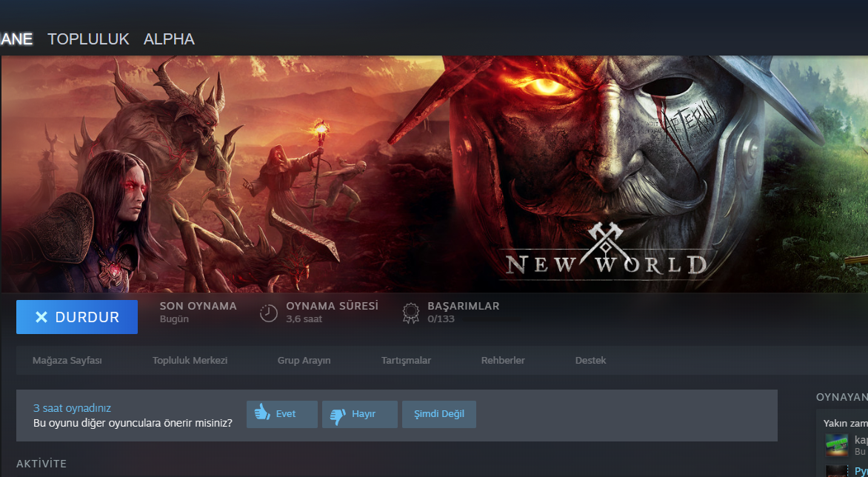868x477 pixels.
Task: Click the New World logo in banner
Action: click(606, 250)
